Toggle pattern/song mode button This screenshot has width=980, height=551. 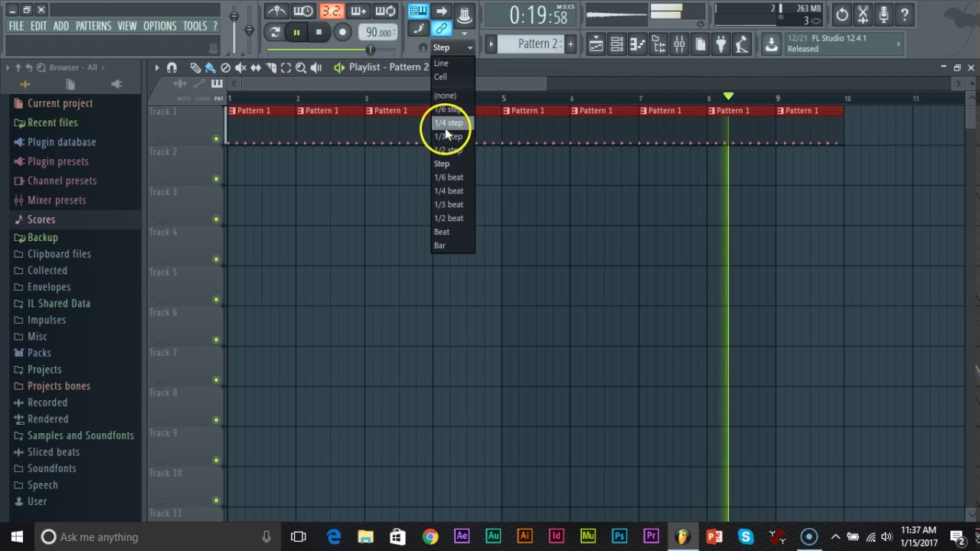tap(275, 32)
